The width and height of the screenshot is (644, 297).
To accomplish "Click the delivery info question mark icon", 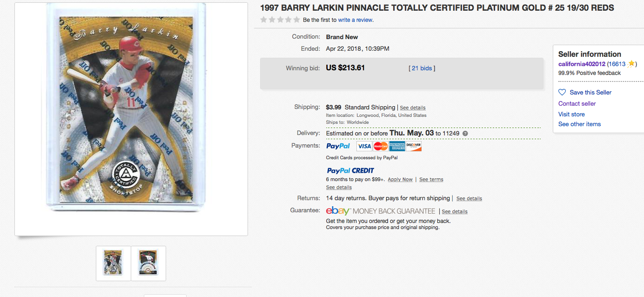I will click(465, 134).
